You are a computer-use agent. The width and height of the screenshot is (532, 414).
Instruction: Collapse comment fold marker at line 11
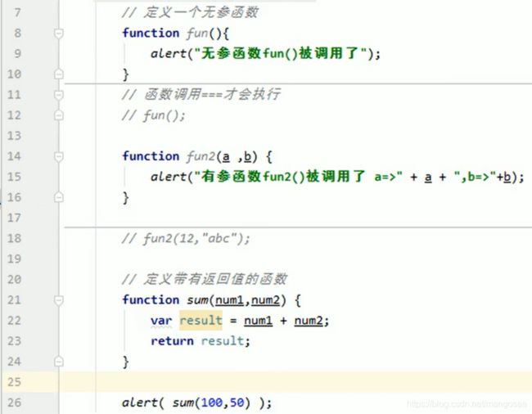point(59,95)
